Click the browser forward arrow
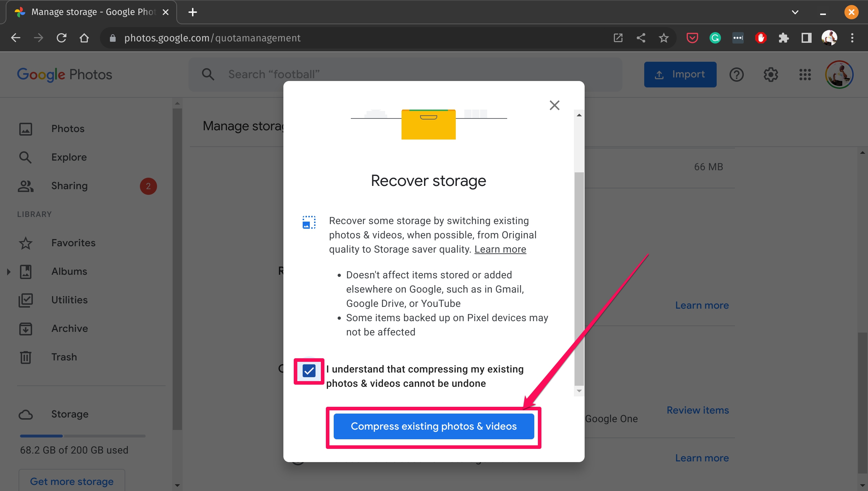The width and height of the screenshot is (868, 491). (x=39, y=38)
